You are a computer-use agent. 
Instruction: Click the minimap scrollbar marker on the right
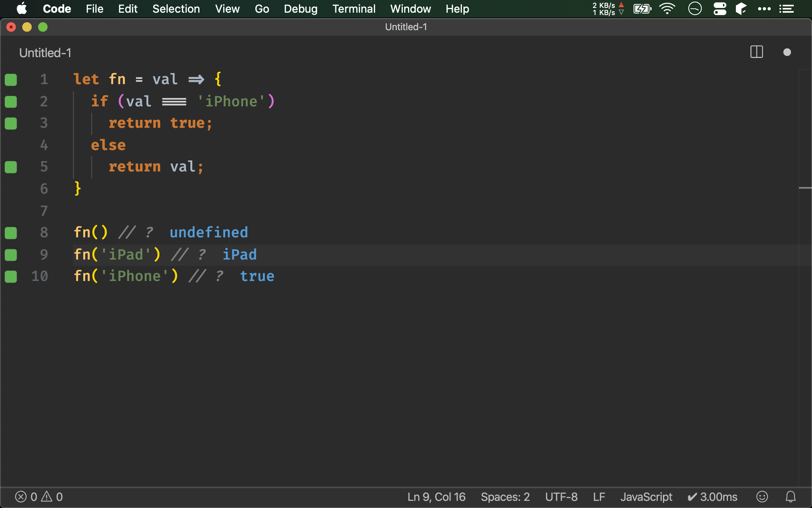pyautogui.click(x=804, y=188)
